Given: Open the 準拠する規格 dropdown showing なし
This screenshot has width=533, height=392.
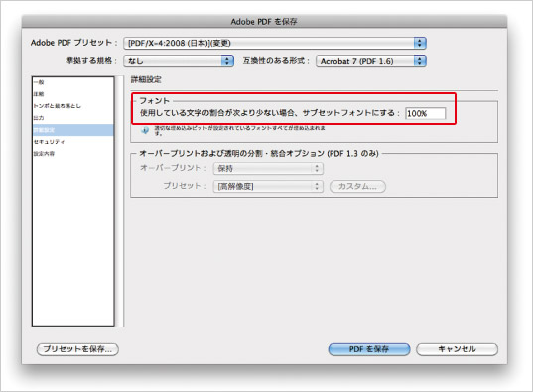Looking at the screenshot, I should (179, 61).
